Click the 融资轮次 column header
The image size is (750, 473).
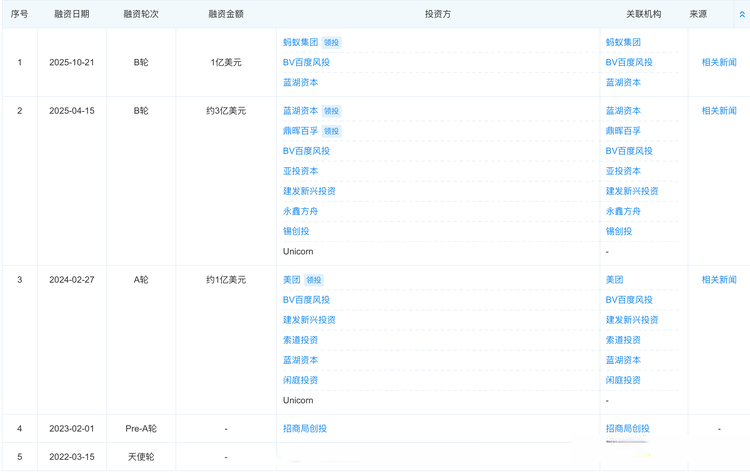coord(141,15)
